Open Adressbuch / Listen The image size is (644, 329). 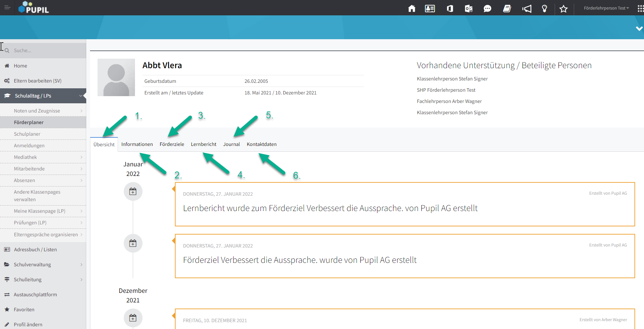point(43,250)
